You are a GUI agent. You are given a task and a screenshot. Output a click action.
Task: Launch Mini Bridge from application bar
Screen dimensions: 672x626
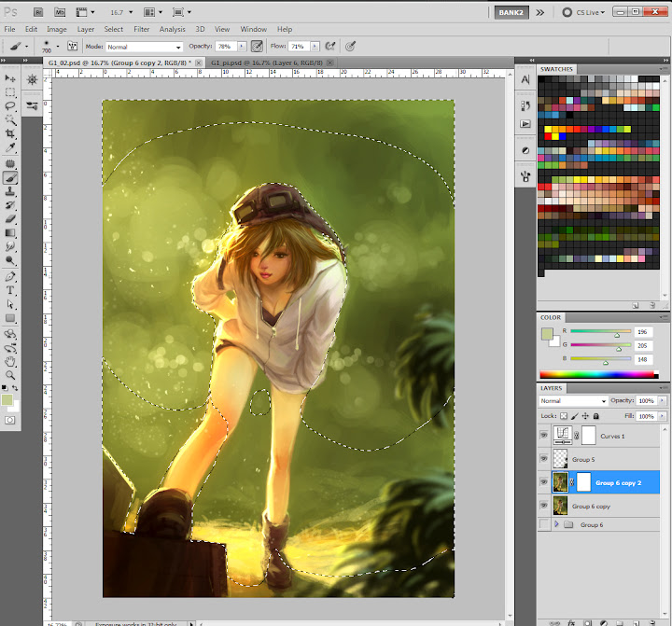click(x=60, y=12)
